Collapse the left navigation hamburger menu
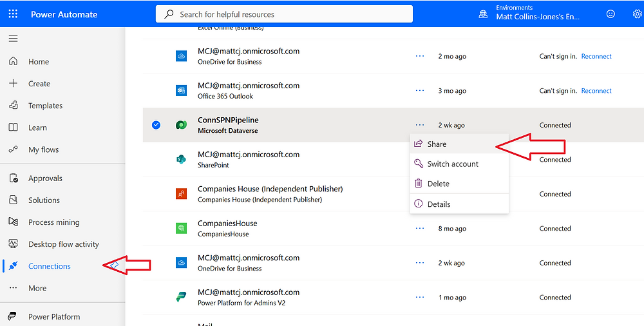This screenshot has height=326, width=644. [x=13, y=39]
